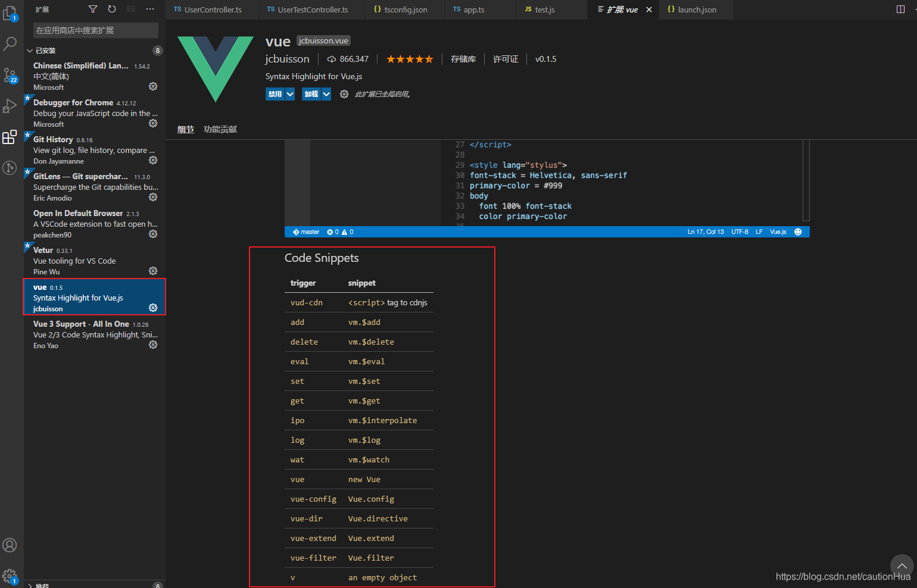Click the five-star rating
The image size is (917, 588).
(x=410, y=59)
